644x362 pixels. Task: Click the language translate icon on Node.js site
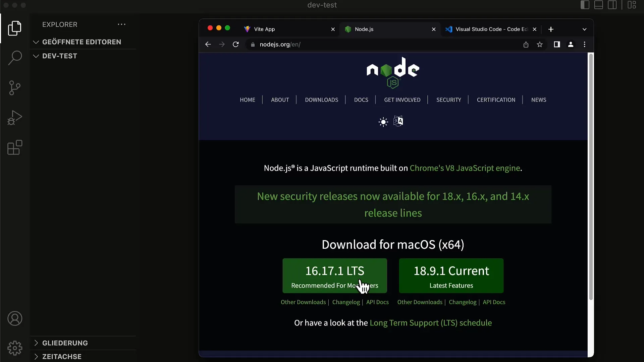[x=398, y=121]
